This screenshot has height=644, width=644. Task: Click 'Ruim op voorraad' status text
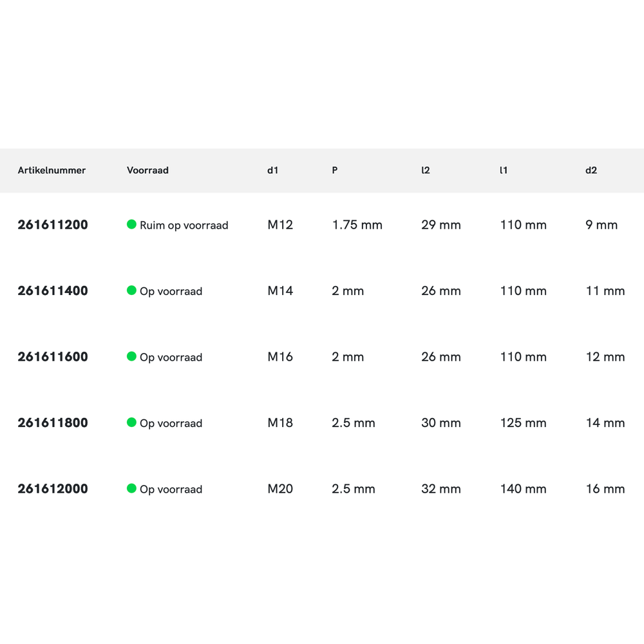(184, 225)
